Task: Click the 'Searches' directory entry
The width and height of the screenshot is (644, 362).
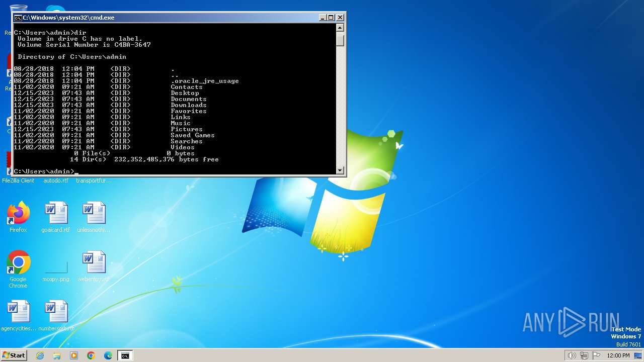Action: (x=187, y=141)
